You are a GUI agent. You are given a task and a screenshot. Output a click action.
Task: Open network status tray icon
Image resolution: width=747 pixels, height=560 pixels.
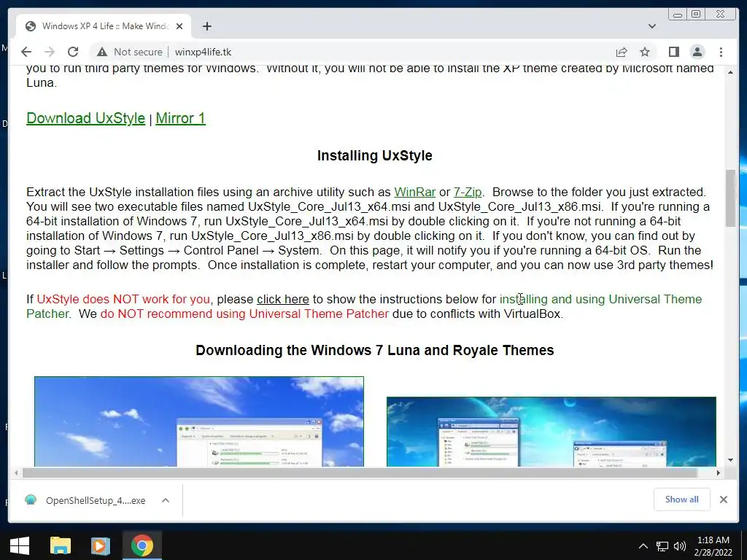pyautogui.click(x=662, y=546)
